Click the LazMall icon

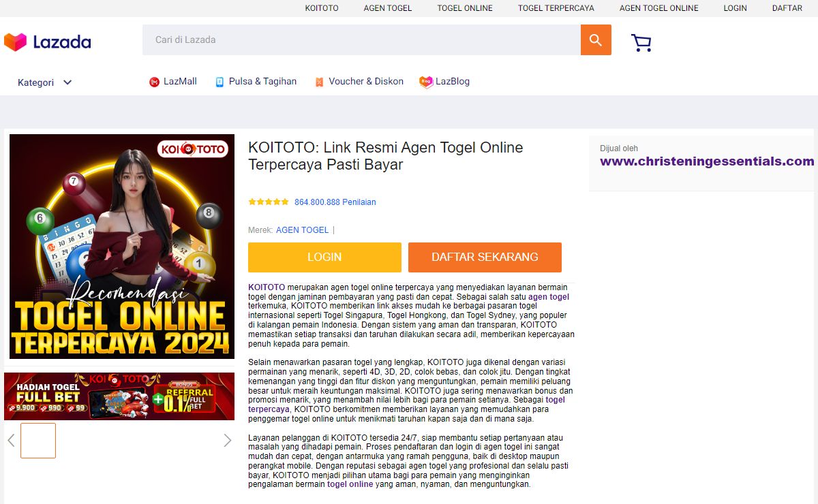[x=154, y=82]
